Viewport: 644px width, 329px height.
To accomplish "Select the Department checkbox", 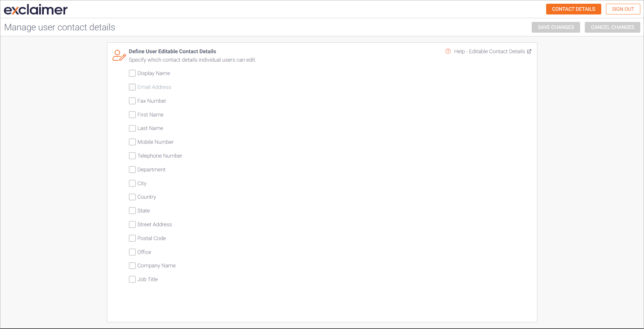I will pos(132,170).
